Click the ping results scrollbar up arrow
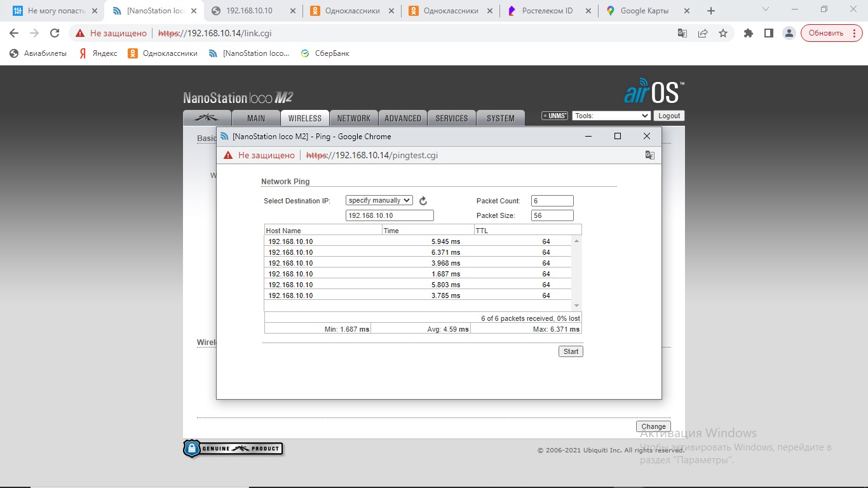Image resolution: width=868 pixels, height=488 pixels. pyautogui.click(x=577, y=241)
